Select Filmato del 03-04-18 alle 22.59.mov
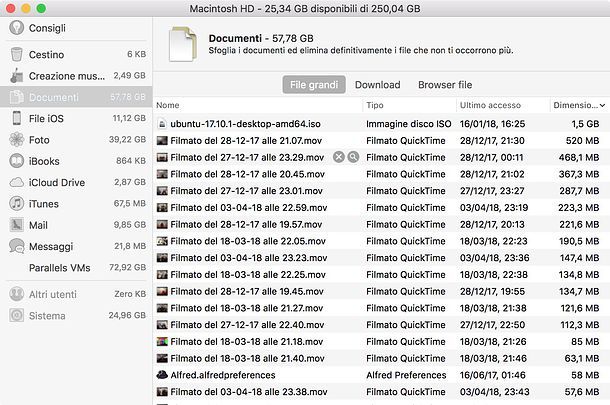The width and height of the screenshot is (610, 405). tap(381, 207)
